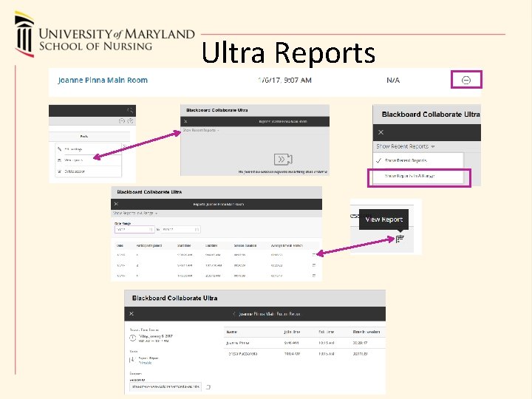The height and width of the screenshot is (399, 532).
Task: Select Delete session in the options menu
Action: pyautogui.click(x=88, y=171)
